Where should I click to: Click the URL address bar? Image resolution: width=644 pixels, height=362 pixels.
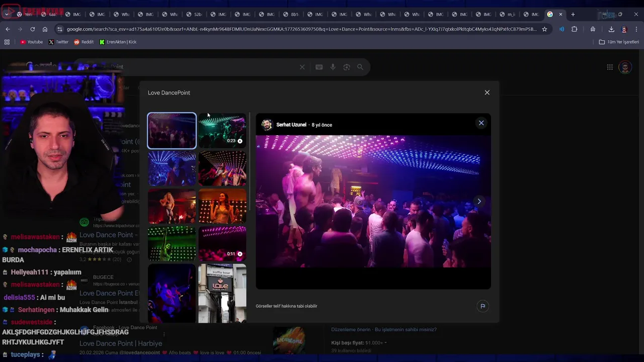coord(301,29)
